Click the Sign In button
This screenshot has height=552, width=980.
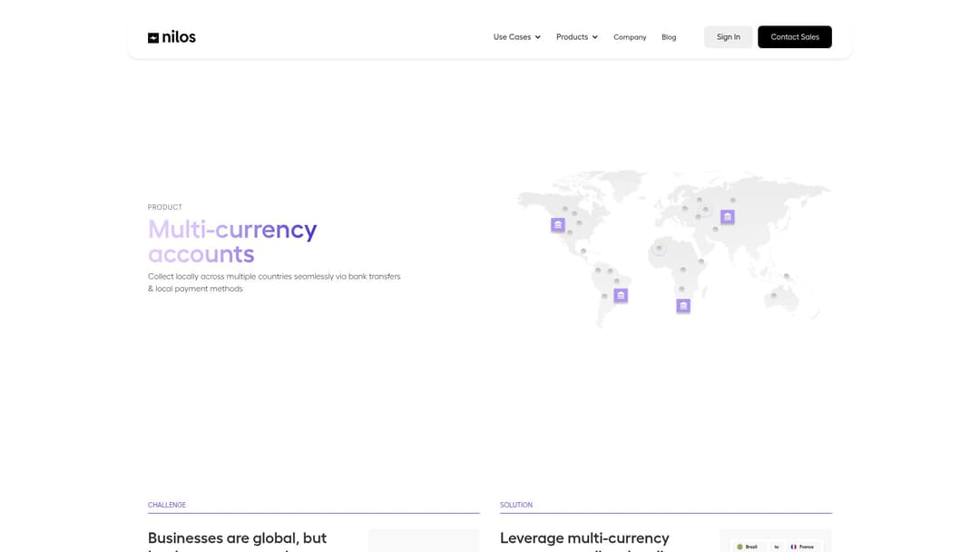point(728,37)
